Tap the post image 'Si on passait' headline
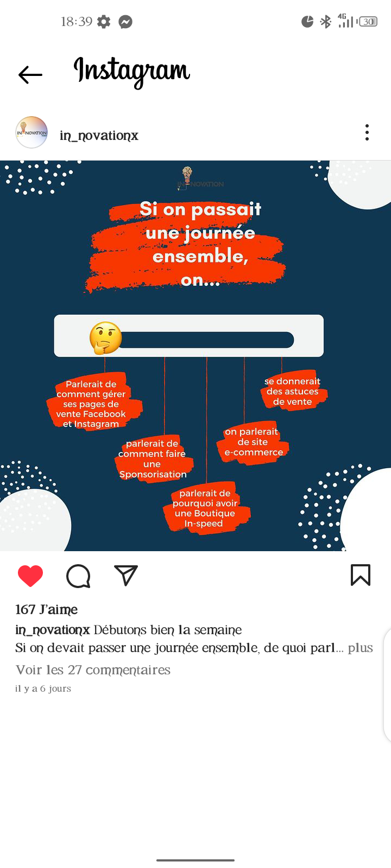Screen dimensions: 391x868 tap(200, 209)
